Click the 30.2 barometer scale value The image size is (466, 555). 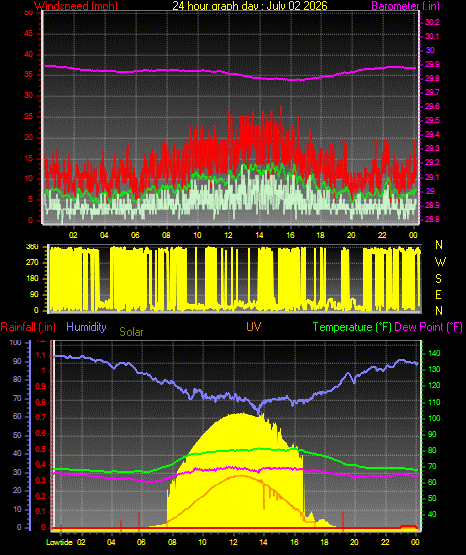pyautogui.click(x=432, y=22)
